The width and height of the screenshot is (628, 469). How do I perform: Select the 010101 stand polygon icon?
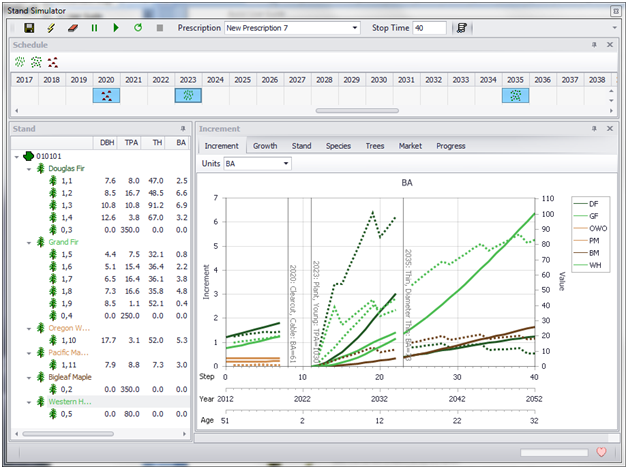(x=28, y=156)
